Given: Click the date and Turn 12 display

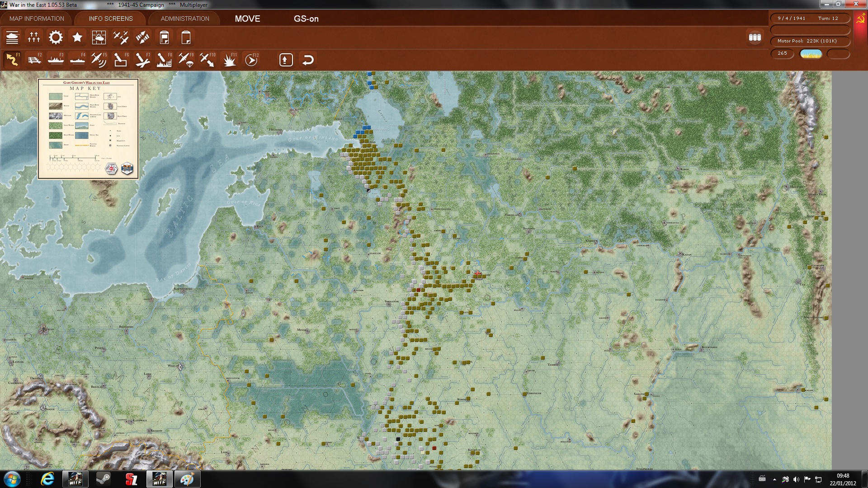Looking at the screenshot, I should tap(810, 19).
